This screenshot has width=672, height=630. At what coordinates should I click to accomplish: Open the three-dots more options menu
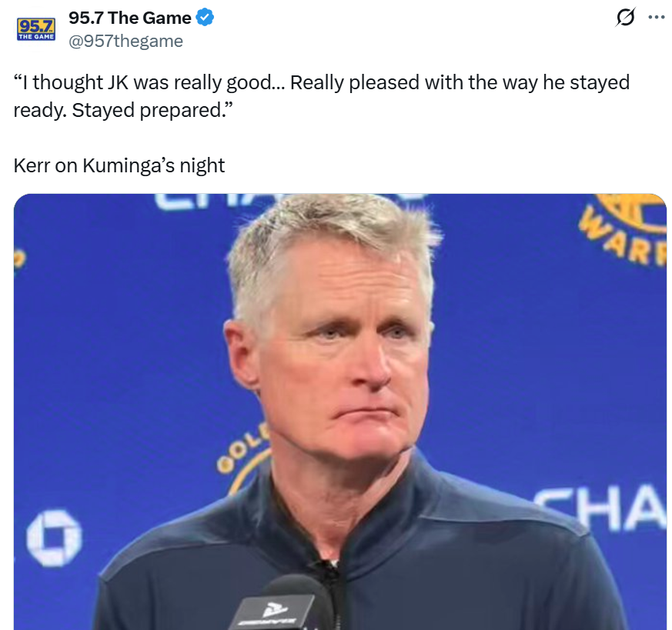tap(656, 18)
